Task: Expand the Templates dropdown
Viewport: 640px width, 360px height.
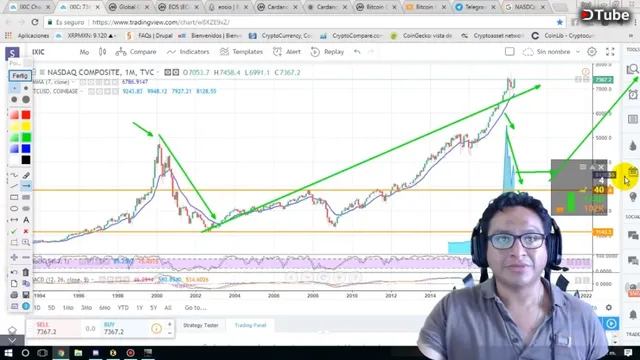Action: coord(241,52)
